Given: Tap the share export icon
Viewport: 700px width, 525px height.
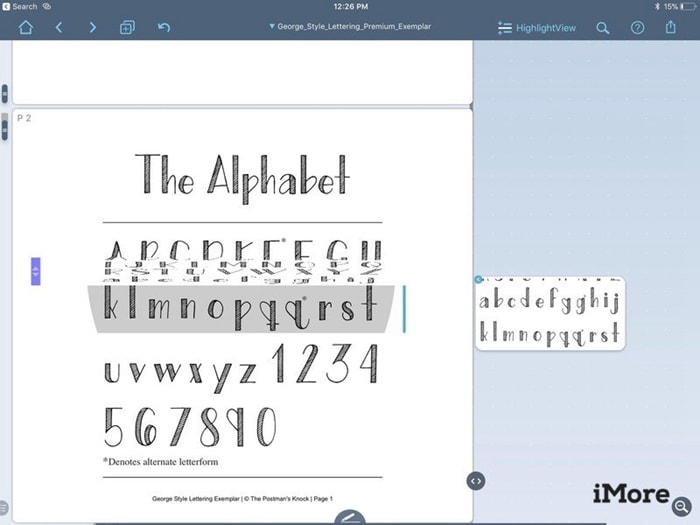Looking at the screenshot, I should click(x=671, y=27).
